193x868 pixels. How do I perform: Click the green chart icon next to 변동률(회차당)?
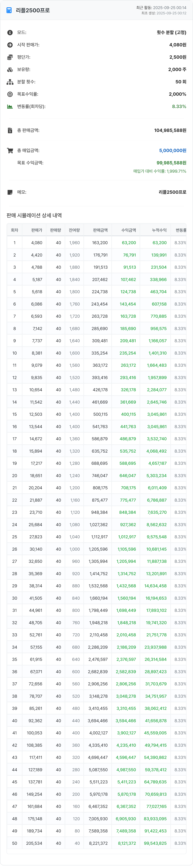click(x=10, y=106)
